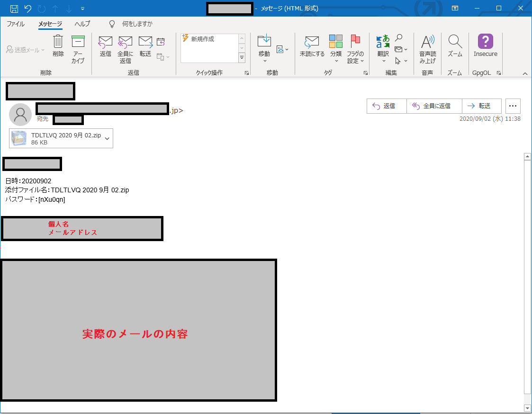Viewport: 532px width, 414px height.
Task: Go to next item with down arrow
Action: pyautogui.click(x=69, y=9)
